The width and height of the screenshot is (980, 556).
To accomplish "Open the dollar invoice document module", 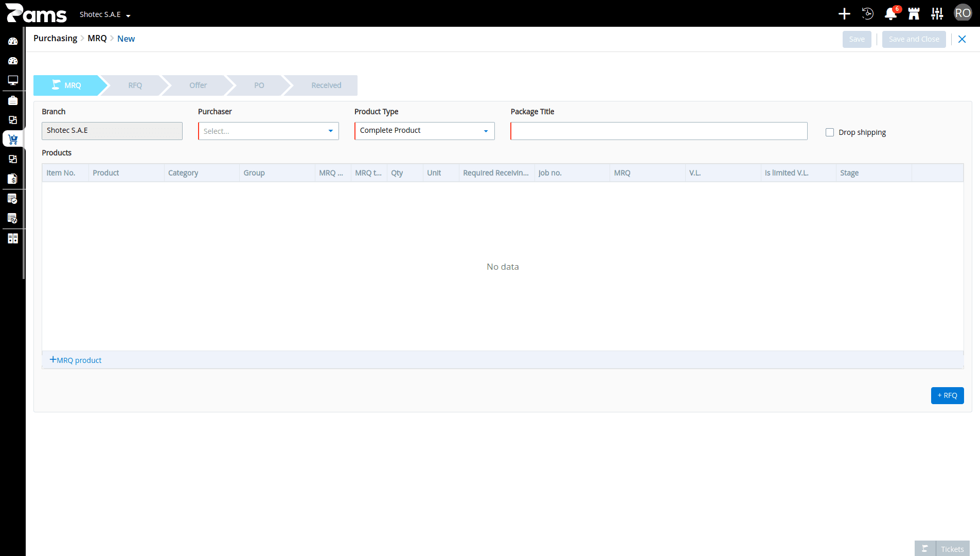I will click(13, 179).
